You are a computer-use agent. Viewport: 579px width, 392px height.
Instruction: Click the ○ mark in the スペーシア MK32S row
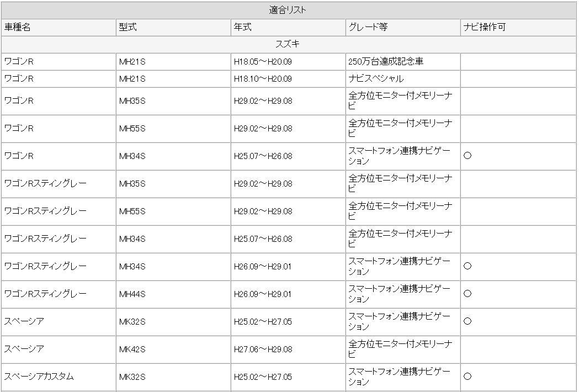(x=468, y=321)
